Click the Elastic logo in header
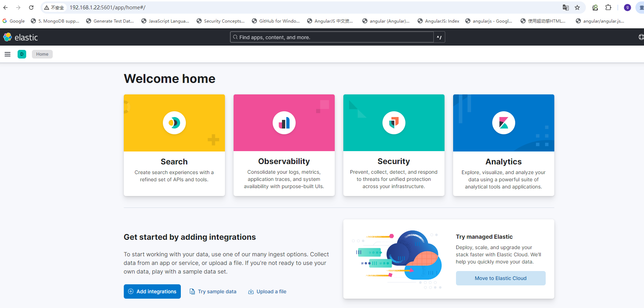 coord(20,37)
